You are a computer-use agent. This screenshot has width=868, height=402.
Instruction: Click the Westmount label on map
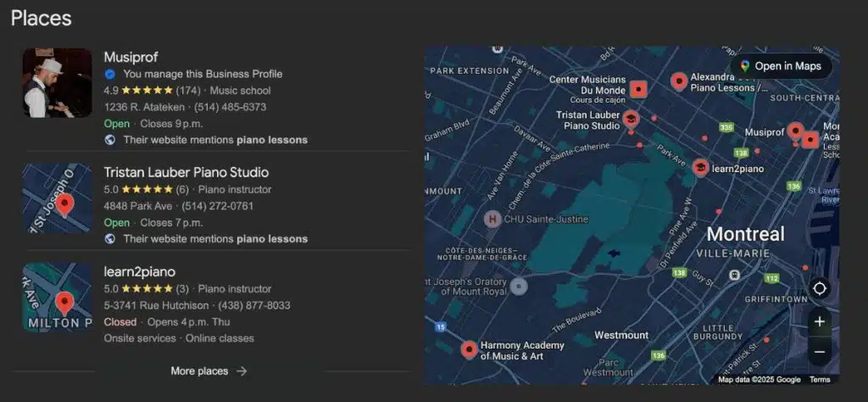click(621, 335)
